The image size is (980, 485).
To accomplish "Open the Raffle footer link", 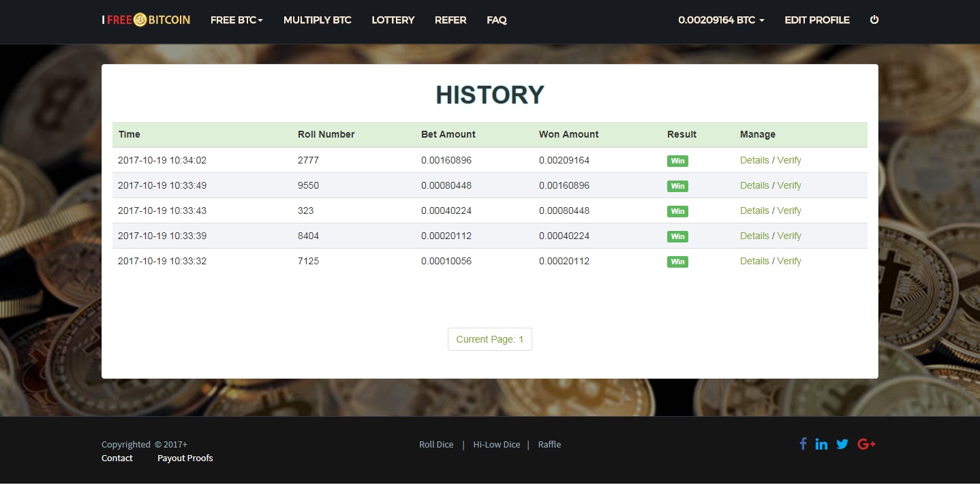I will 549,444.
